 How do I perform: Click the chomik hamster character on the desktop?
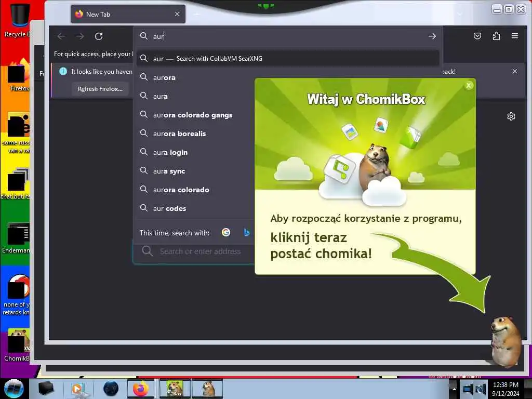pos(506,341)
